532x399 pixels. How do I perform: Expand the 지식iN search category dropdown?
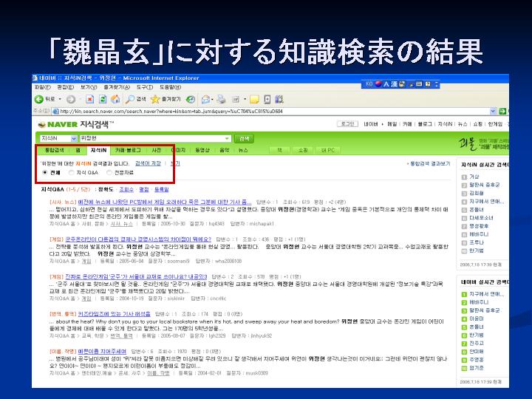tap(73, 138)
